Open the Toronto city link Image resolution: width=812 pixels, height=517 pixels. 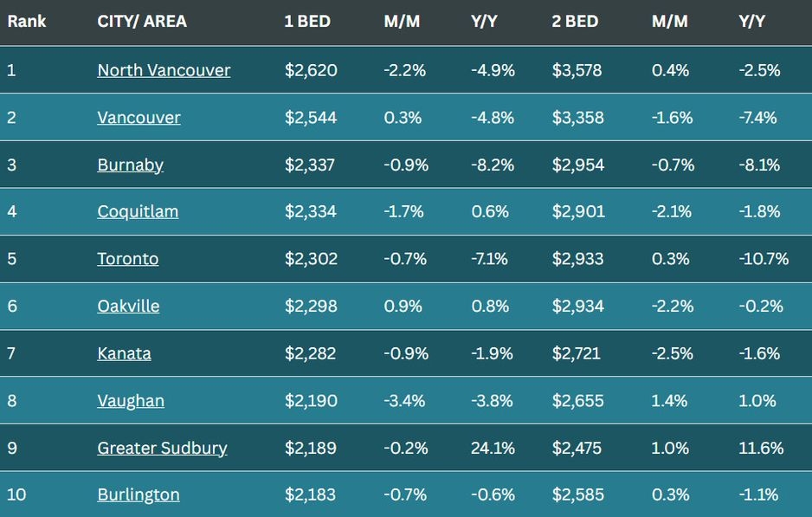pyautogui.click(x=127, y=259)
